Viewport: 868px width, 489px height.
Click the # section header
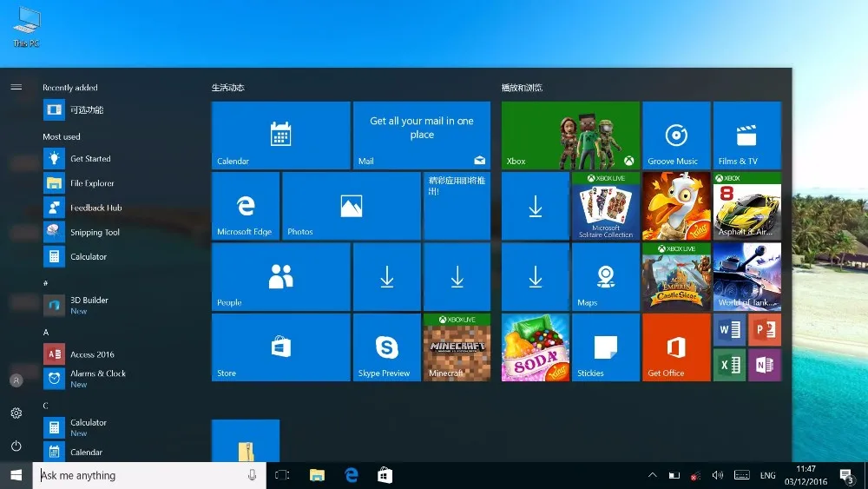pos(46,283)
